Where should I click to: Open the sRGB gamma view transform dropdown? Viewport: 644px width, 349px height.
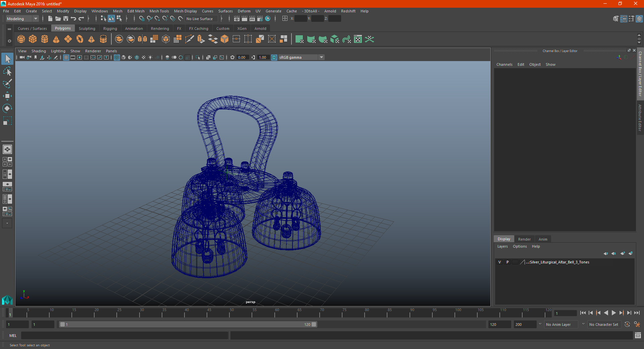click(301, 57)
